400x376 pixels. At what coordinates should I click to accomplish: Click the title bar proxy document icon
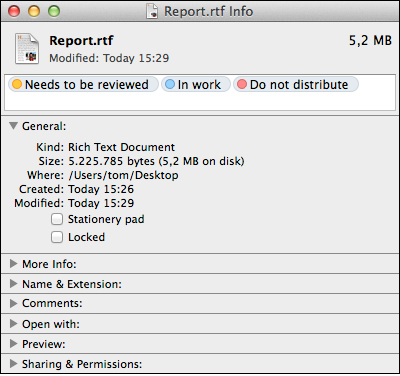tap(152, 11)
